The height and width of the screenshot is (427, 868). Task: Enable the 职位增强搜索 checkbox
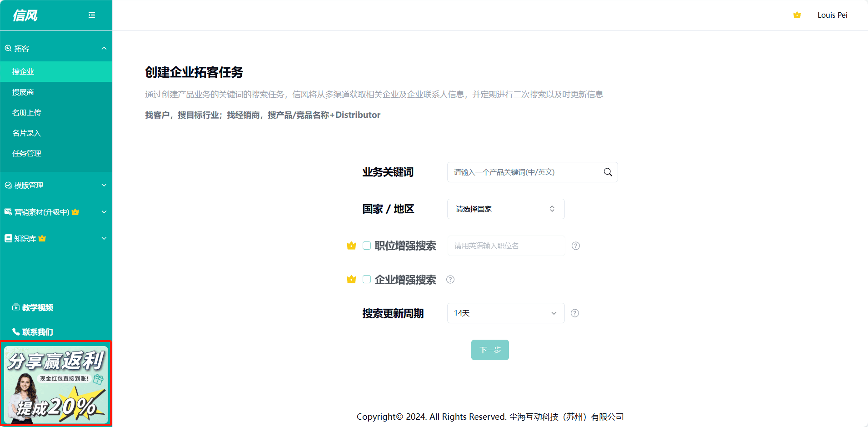pyautogui.click(x=367, y=246)
